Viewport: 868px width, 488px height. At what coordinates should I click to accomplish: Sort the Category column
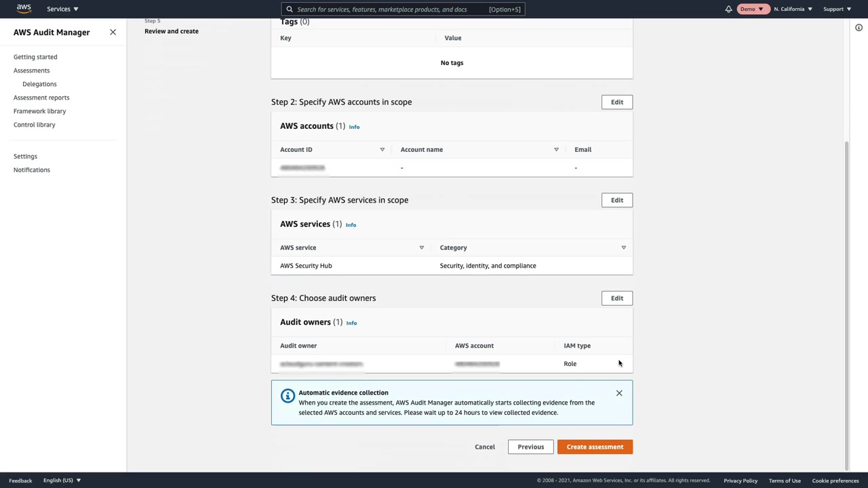pyautogui.click(x=623, y=247)
